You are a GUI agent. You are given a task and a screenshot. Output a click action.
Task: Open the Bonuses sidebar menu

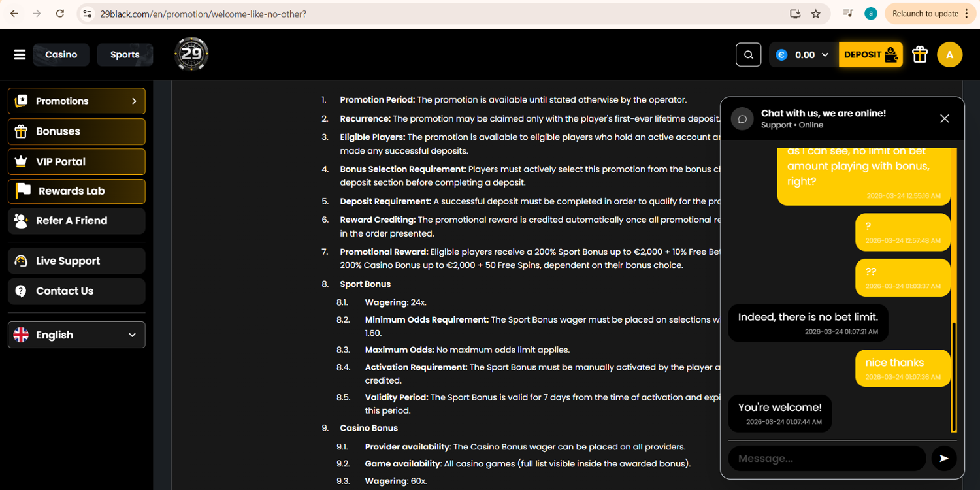click(76, 131)
